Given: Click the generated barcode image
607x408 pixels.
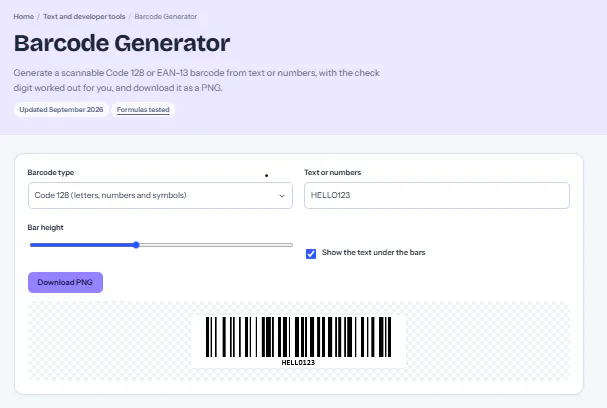Looking at the screenshot, I should [x=298, y=337].
